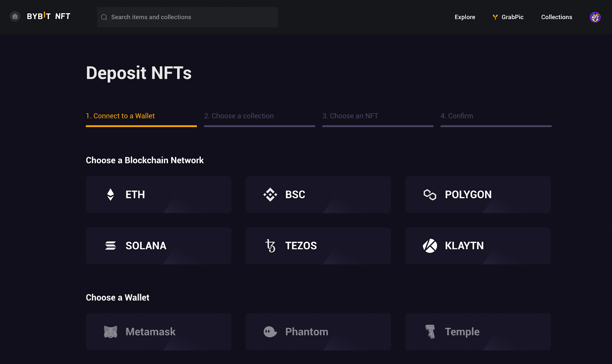
Task: Switch to Choose a collection step
Action: pos(239,116)
